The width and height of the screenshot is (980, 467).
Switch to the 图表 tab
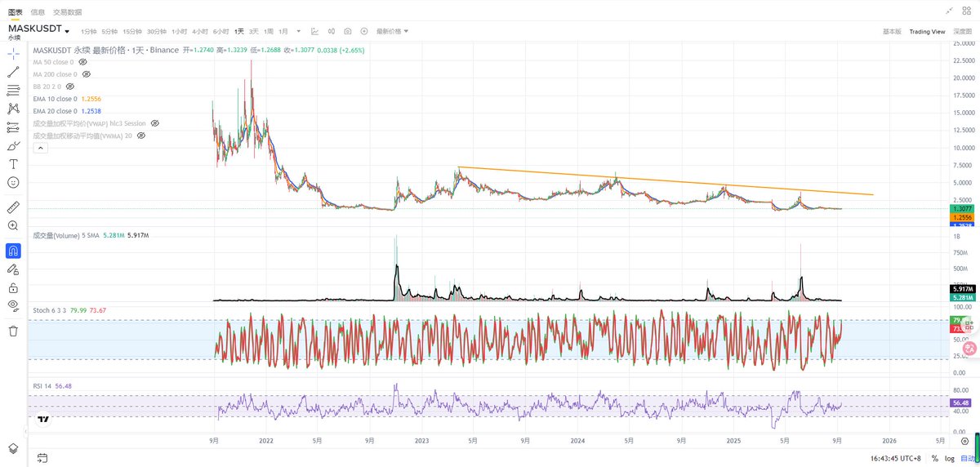[16, 11]
